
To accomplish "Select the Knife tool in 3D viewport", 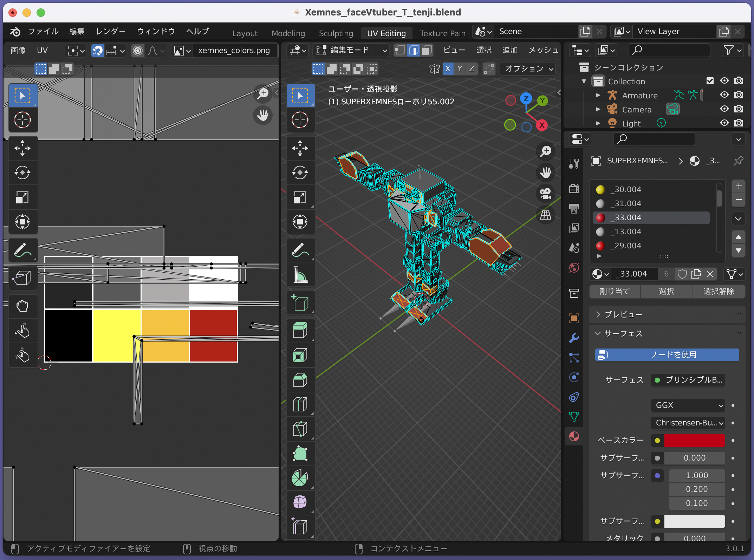I will [300, 429].
